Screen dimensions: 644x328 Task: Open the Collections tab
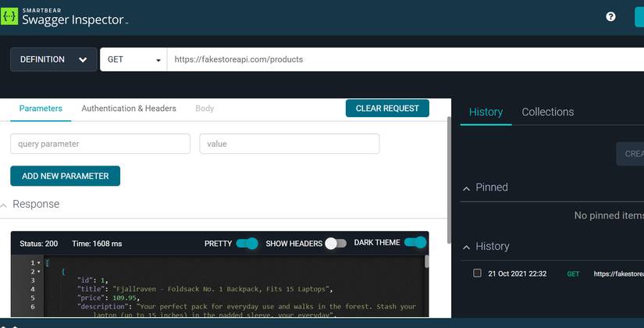[x=547, y=112]
